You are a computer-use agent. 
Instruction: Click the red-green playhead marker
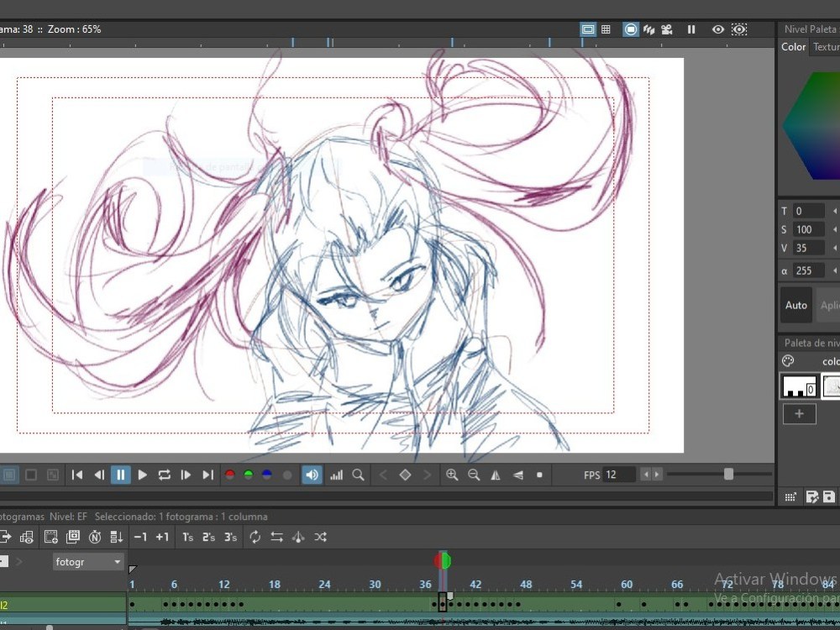tap(443, 561)
